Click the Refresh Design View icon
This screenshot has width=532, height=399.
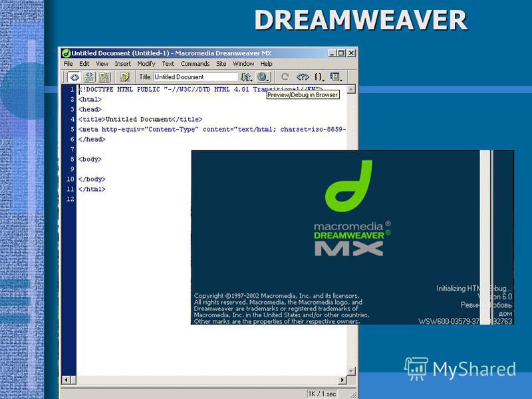pos(285,77)
